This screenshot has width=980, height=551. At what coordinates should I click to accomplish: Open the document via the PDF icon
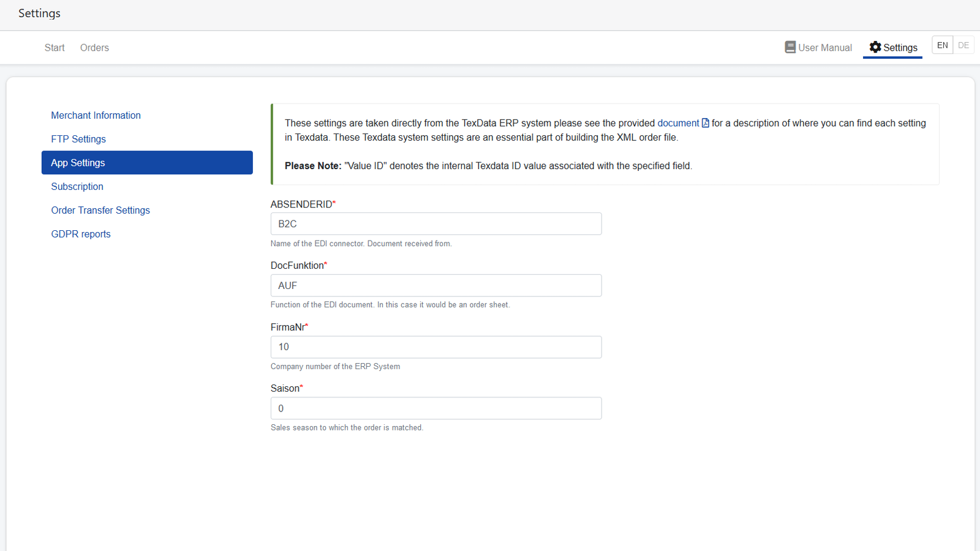click(706, 122)
